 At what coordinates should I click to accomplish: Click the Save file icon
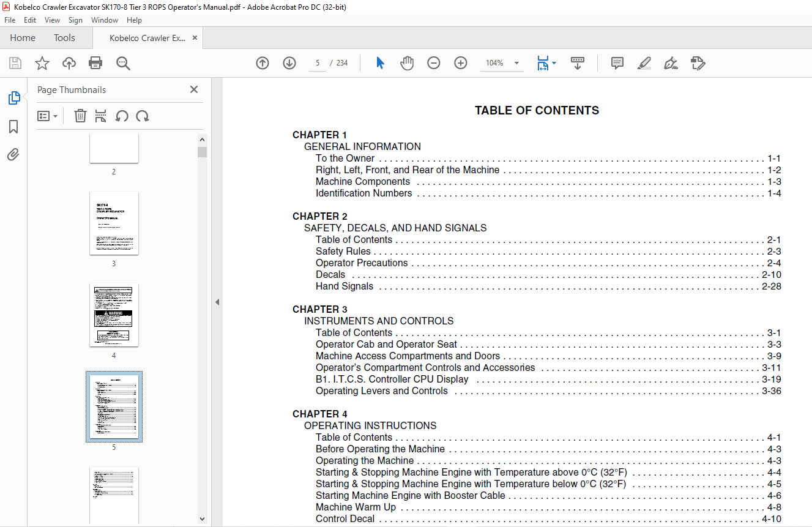point(15,63)
